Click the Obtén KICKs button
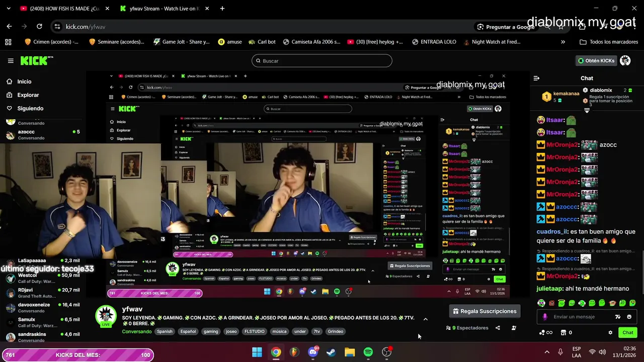This screenshot has height=362, width=644. pos(596,61)
